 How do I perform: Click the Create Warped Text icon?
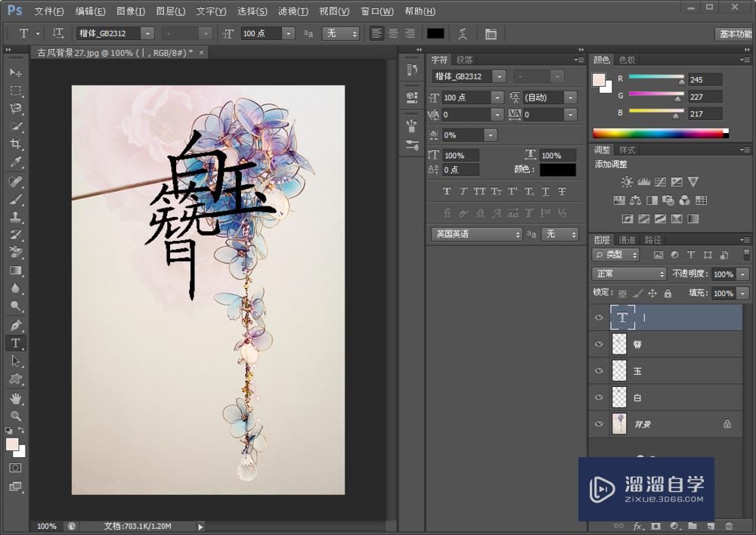point(463,34)
